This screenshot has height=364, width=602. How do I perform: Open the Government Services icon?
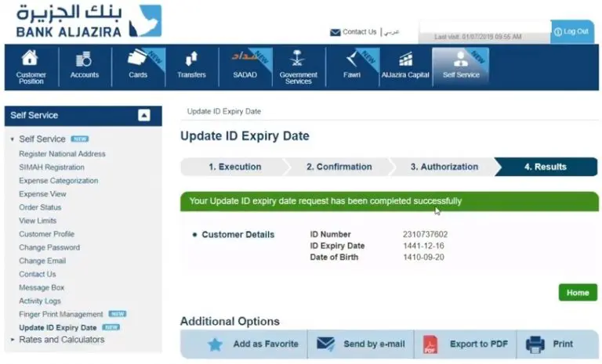pyautogui.click(x=298, y=59)
